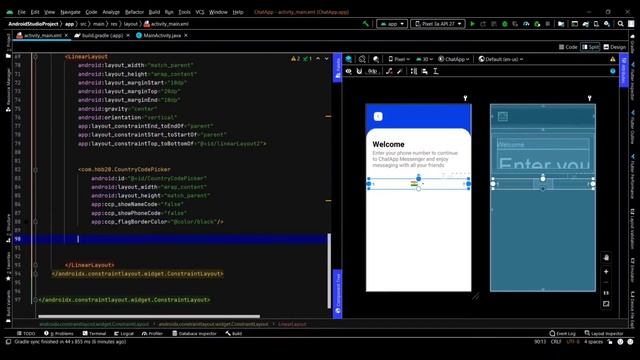This screenshot has height=360, width=640.
Task: Open the Pixel device preview dropdown
Action: [399, 59]
